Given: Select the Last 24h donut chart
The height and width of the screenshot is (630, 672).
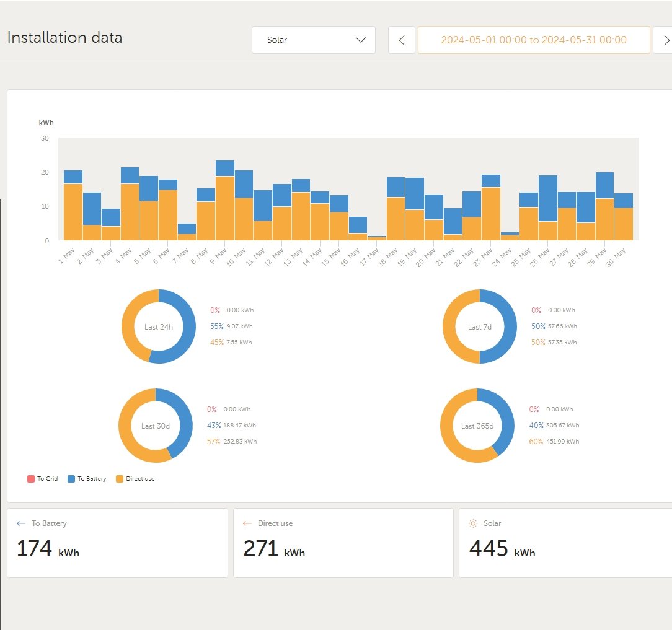Looking at the screenshot, I should click(x=159, y=326).
